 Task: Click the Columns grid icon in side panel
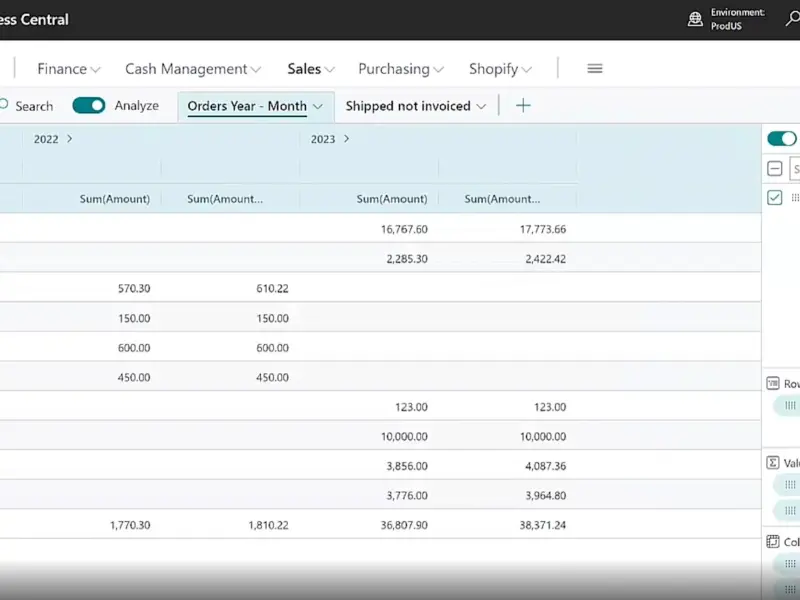pyautogui.click(x=773, y=542)
